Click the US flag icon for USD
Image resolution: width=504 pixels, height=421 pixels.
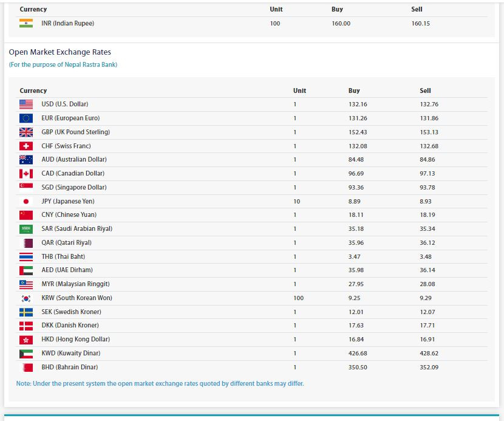pyautogui.click(x=26, y=104)
